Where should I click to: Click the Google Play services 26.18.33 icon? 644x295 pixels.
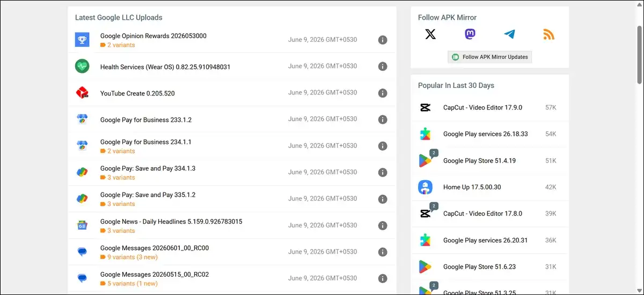pyautogui.click(x=425, y=134)
